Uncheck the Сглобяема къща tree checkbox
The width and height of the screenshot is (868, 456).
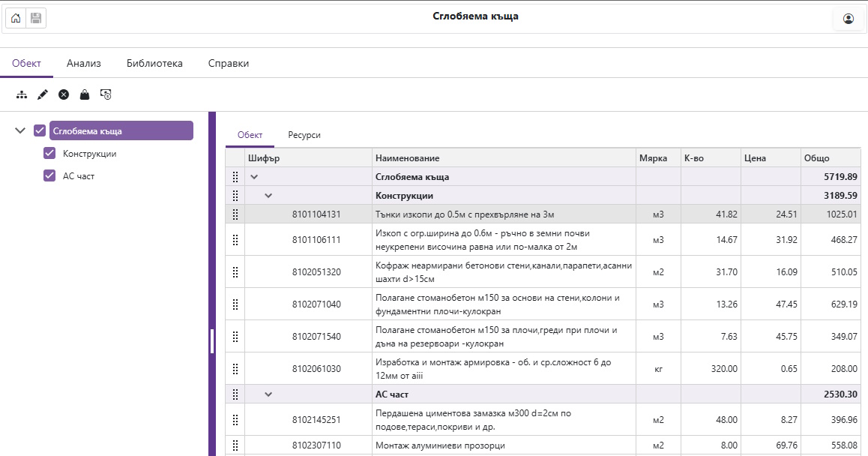[40, 131]
